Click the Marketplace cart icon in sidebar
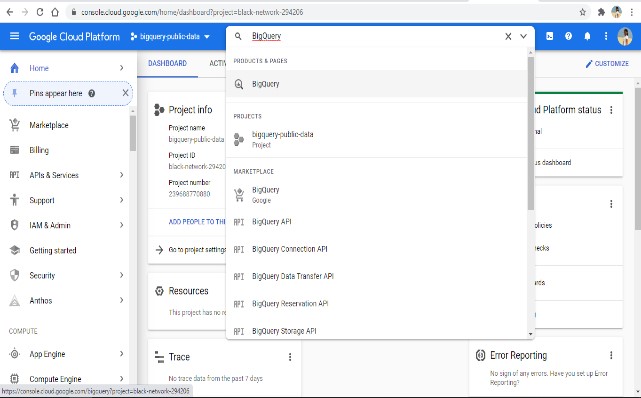This screenshot has height=398, width=641. 15,125
